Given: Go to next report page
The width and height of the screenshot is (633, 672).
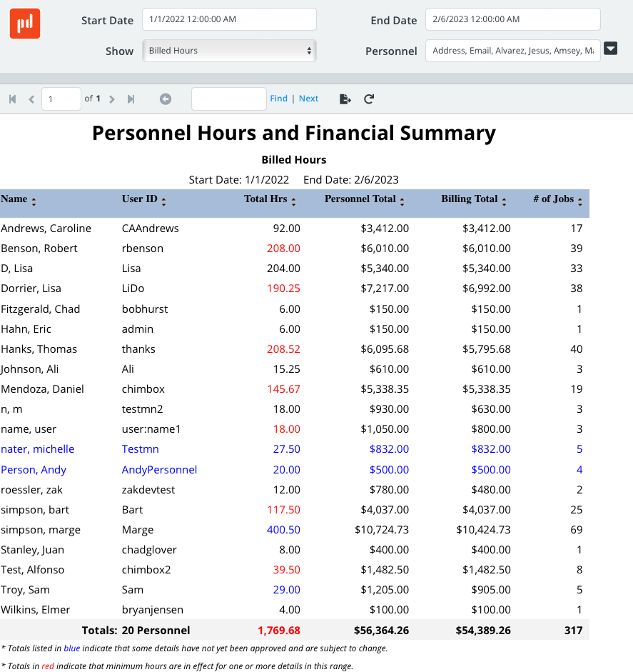Looking at the screenshot, I should tap(112, 99).
